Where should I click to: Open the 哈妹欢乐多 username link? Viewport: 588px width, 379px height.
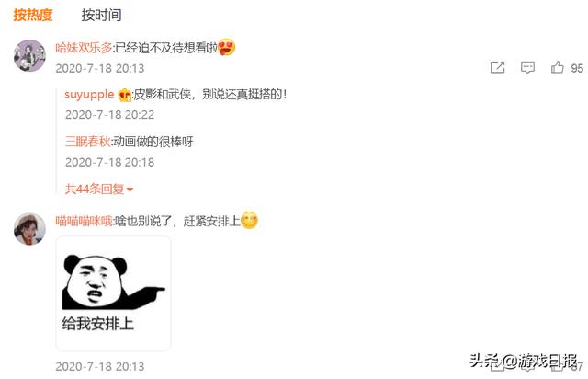coord(84,48)
